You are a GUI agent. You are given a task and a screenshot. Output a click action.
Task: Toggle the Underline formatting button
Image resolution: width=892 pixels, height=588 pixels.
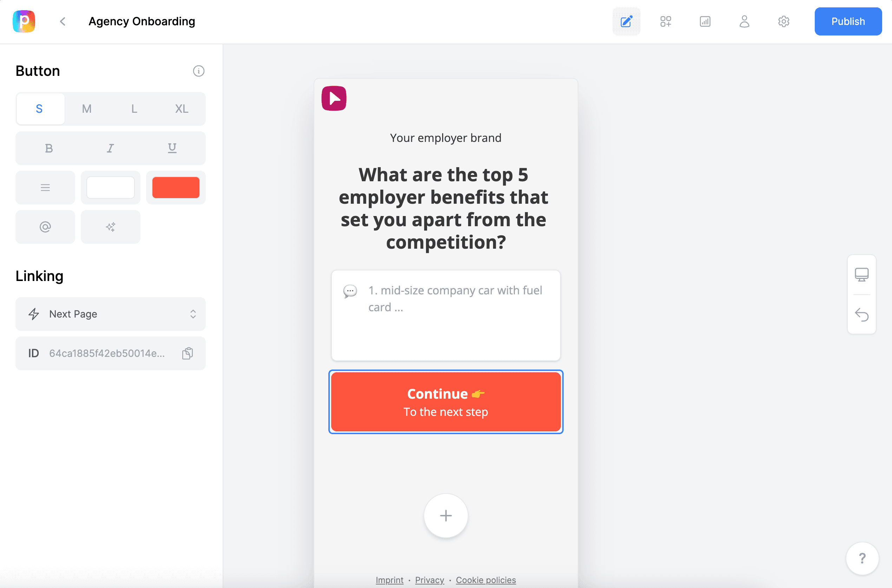point(172,148)
